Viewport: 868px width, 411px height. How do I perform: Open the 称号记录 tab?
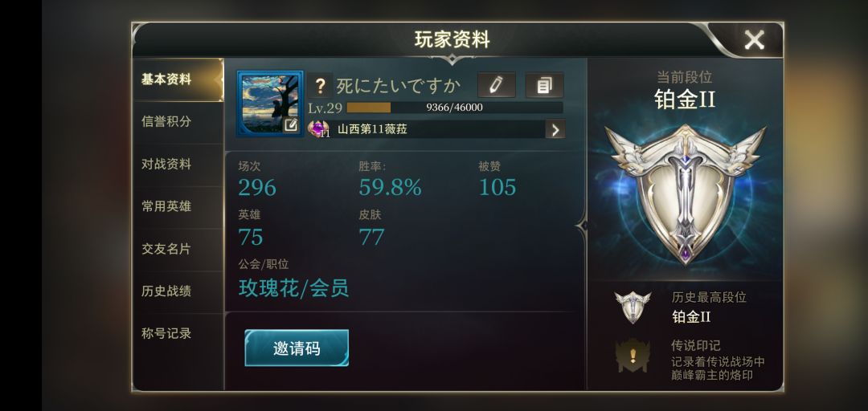click(x=166, y=334)
